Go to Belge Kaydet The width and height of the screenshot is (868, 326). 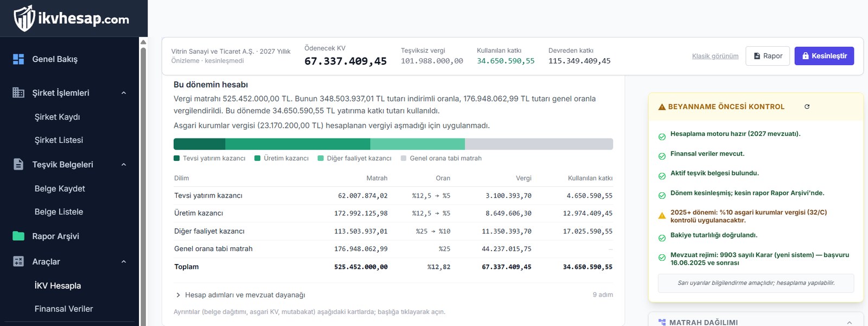[60, 189]
